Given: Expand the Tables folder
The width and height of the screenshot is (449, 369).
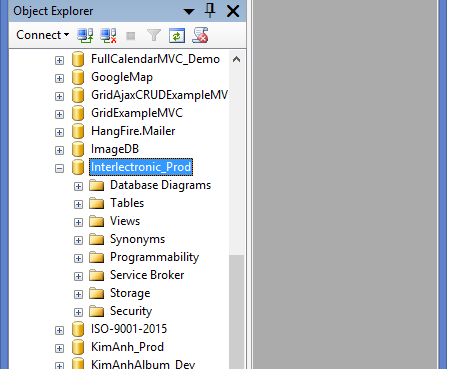Looking at the screenshot, I should tap(78, 204).
